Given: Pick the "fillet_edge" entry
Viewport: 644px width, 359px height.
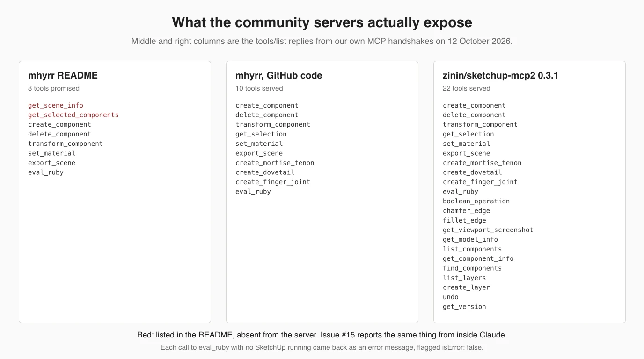Looking at the screenshot, I should pos(464,220).
